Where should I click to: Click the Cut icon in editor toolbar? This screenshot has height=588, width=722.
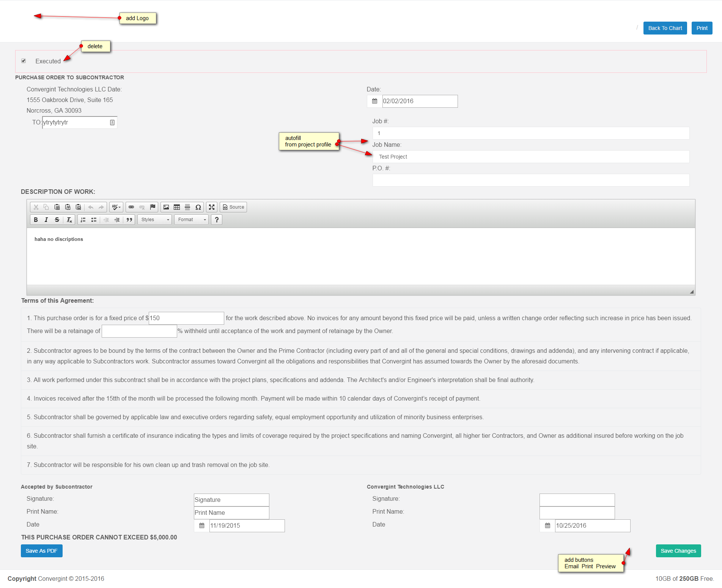pyautogui.click(x=36, y=207)
